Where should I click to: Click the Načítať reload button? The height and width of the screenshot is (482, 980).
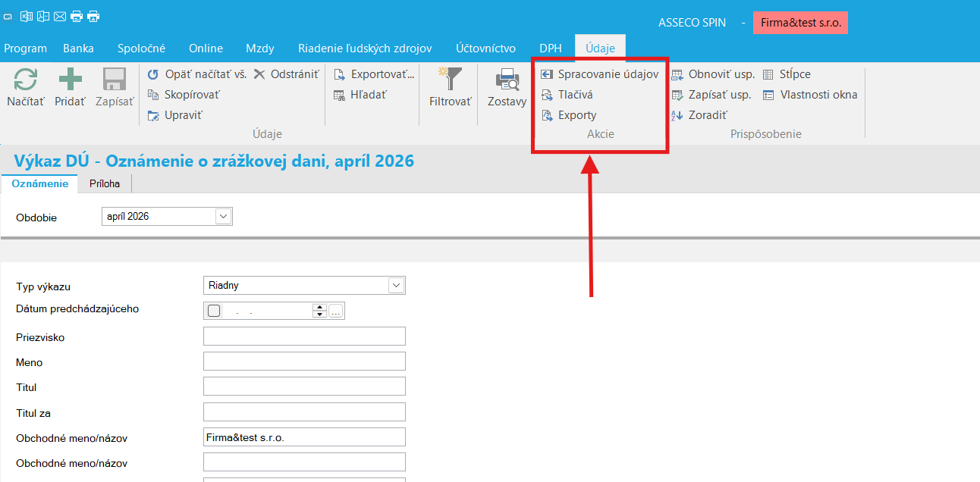(x=26, y=88)
